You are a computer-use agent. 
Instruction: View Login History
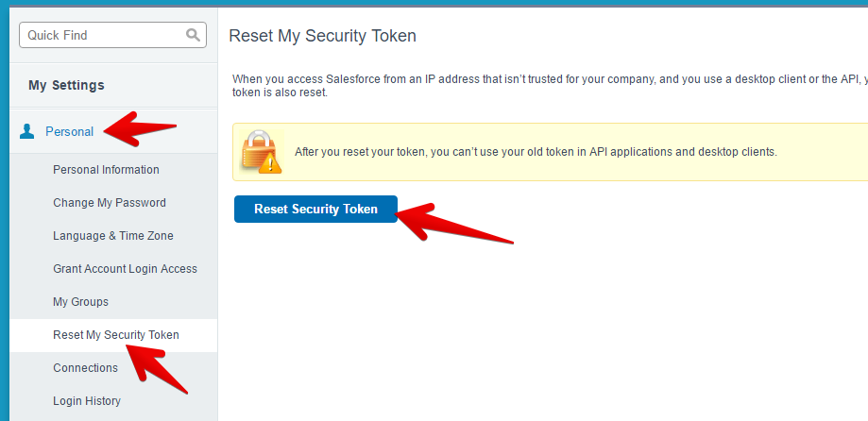(87, 401)
